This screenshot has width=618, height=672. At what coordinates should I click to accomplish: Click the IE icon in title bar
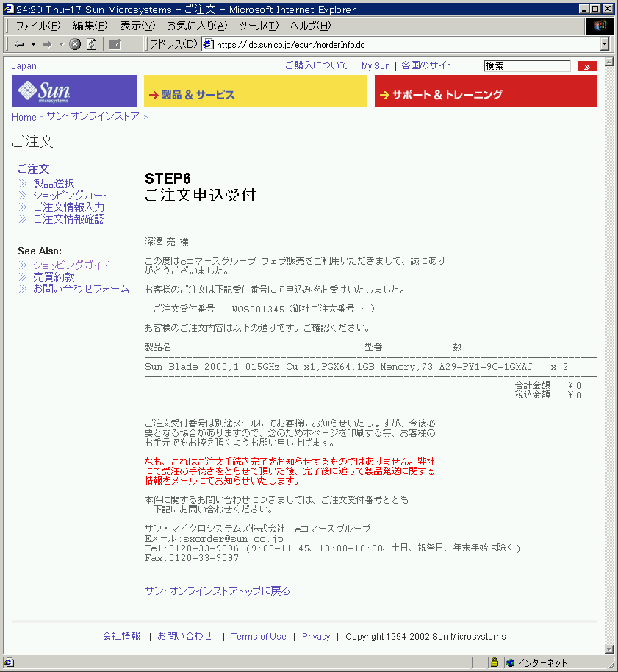9,9
